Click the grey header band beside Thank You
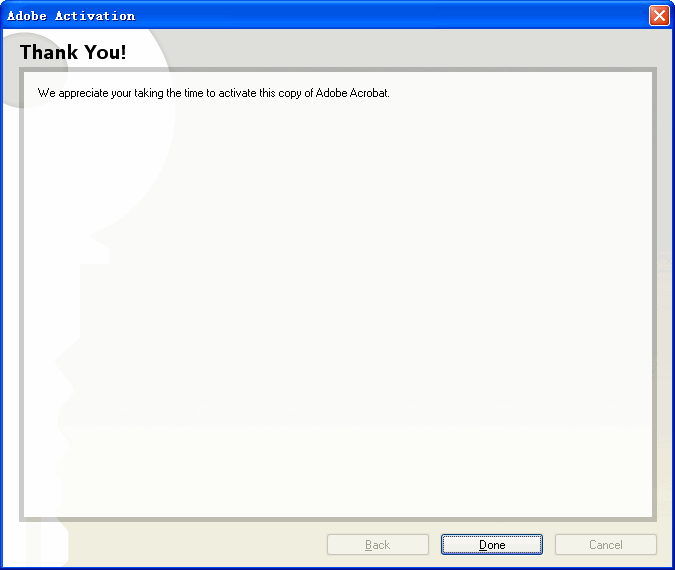This screenshot has width=675, height=570. [387, 48]
